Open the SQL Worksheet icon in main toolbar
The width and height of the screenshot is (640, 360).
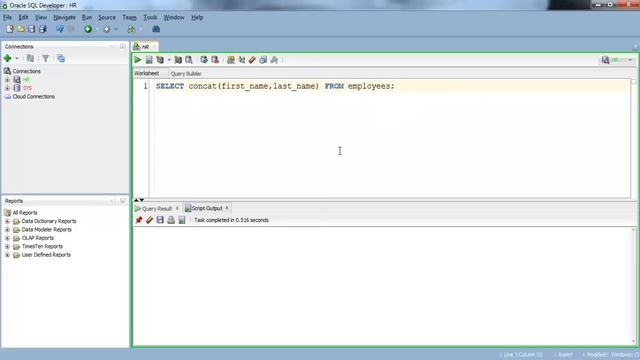131,29
